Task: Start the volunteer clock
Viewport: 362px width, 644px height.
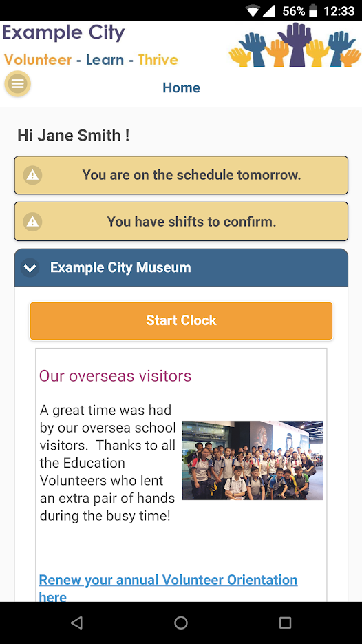Action: [181, 321]
